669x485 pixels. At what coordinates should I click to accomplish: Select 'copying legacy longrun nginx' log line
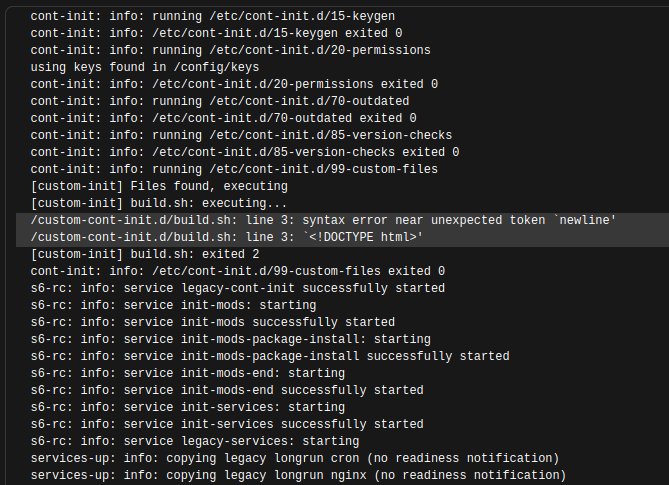(x=298, y=476)
